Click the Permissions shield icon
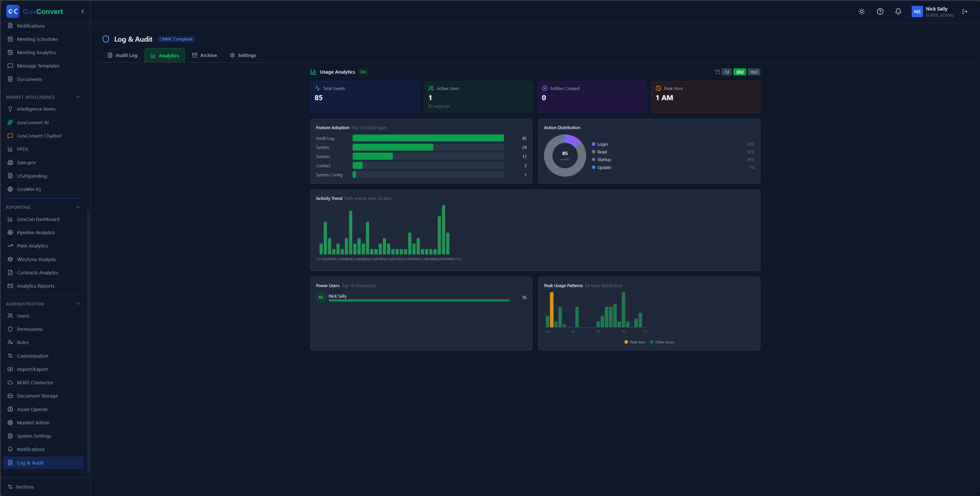The image size is (980, 496). tap(10, 329)
